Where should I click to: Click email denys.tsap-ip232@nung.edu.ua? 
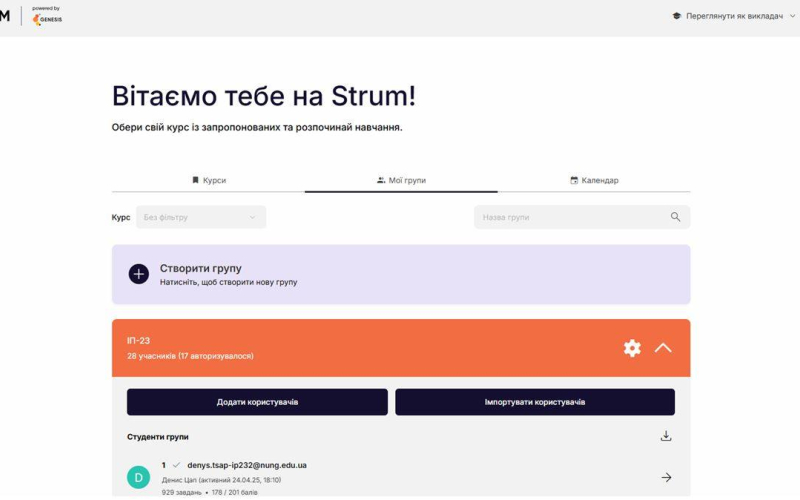tap(247, 465)
